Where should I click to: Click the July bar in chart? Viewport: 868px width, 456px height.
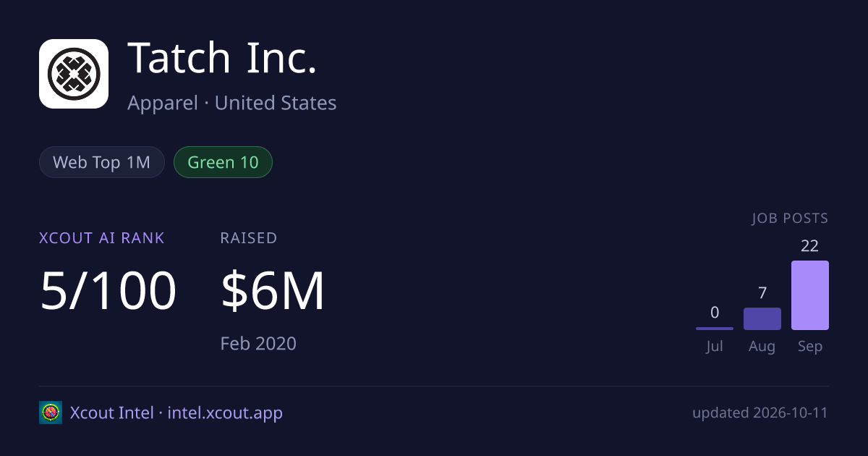[715, 329]
